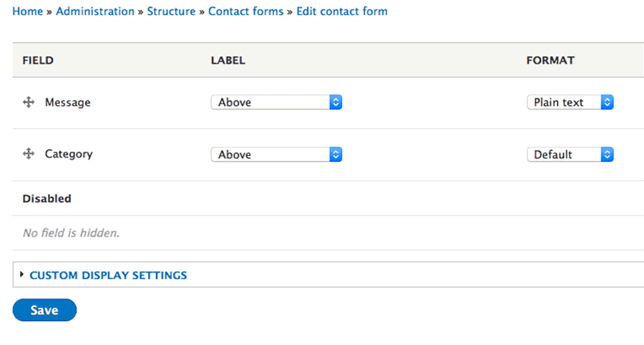
Task: Open the Plain text format dropdown
Action: 570,102
